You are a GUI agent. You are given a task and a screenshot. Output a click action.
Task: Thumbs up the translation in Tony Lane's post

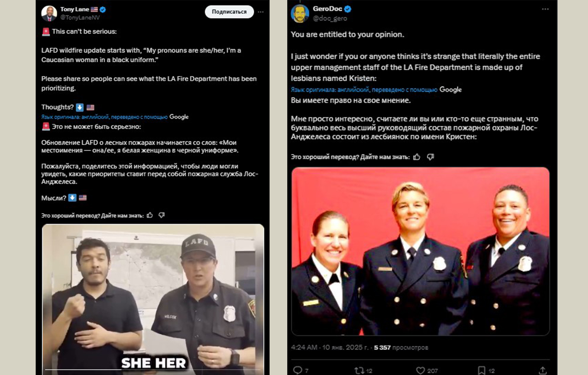tap(150, 215)
